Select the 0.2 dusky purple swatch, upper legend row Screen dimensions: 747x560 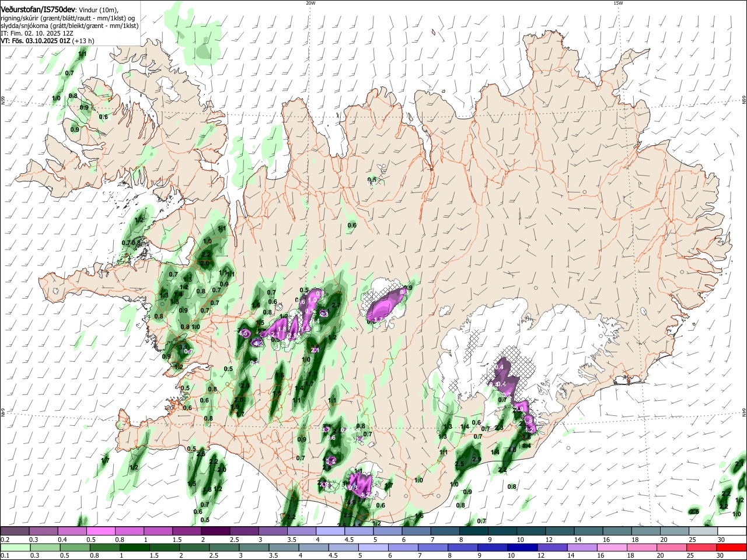pos(15,531)
